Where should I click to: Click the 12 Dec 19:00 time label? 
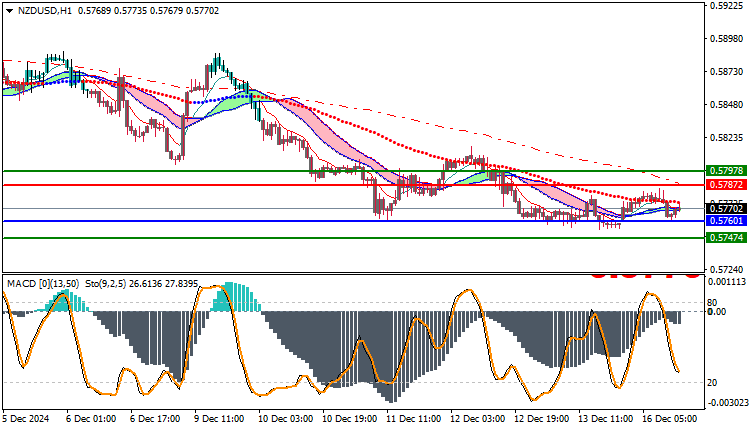tap(542, 419)
